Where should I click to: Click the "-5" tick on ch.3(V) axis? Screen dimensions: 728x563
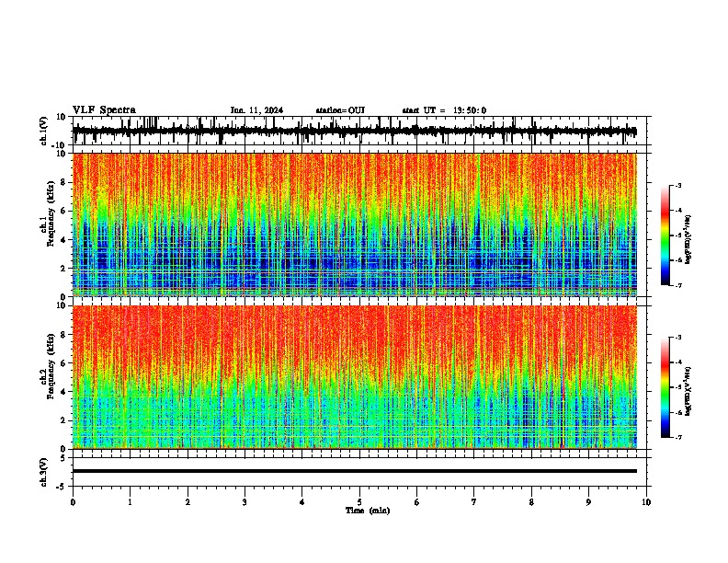coord(61,487)
